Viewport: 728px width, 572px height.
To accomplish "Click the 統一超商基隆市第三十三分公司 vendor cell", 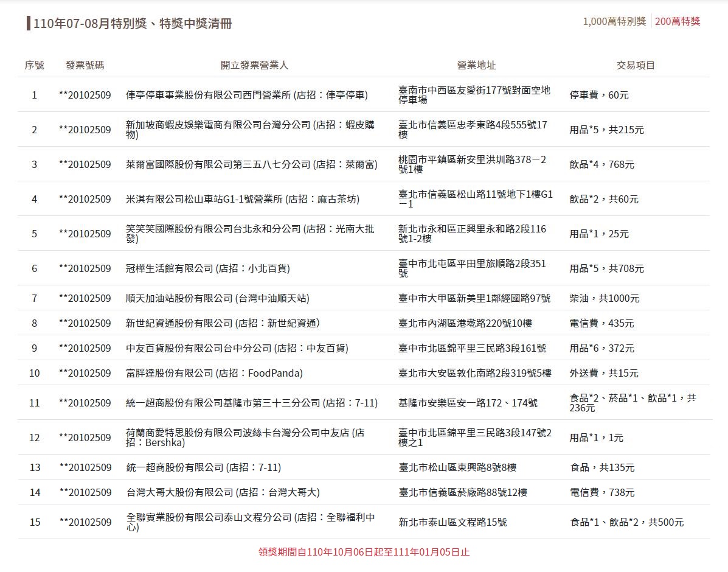I will coord(252,403).
